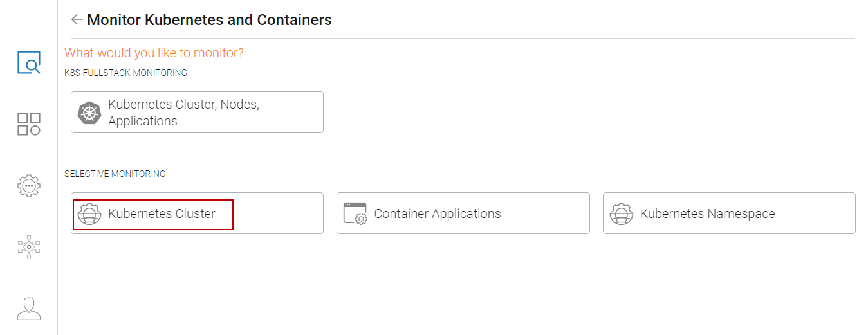This screenshot has height=335, width=868.
Task: Click the Kubernetes helm wheel icon
Action: (89, 113)
